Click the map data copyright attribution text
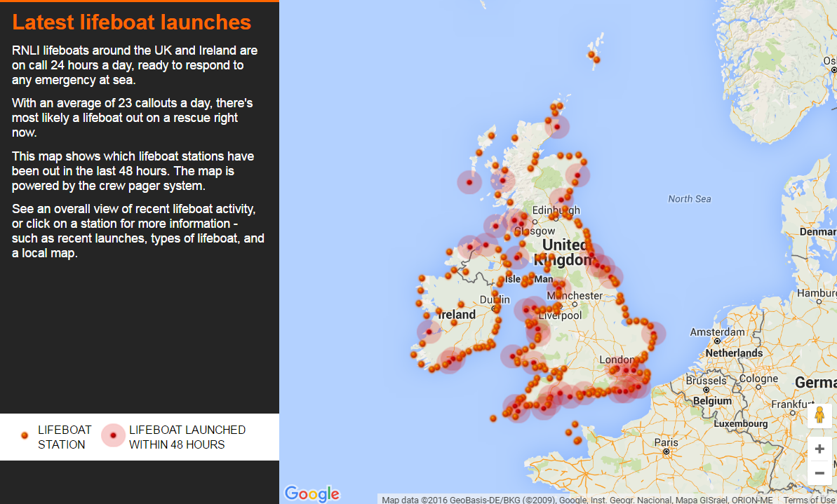This screenshot has width=837, height=504. 577,500
